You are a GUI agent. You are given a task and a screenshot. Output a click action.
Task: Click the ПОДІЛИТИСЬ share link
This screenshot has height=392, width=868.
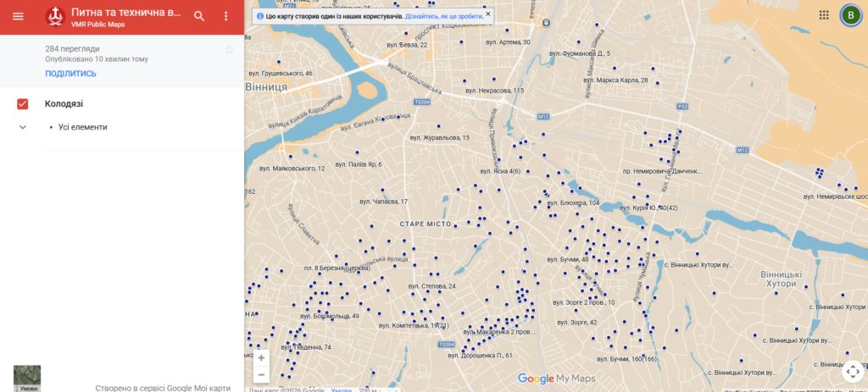coord(71,74)
